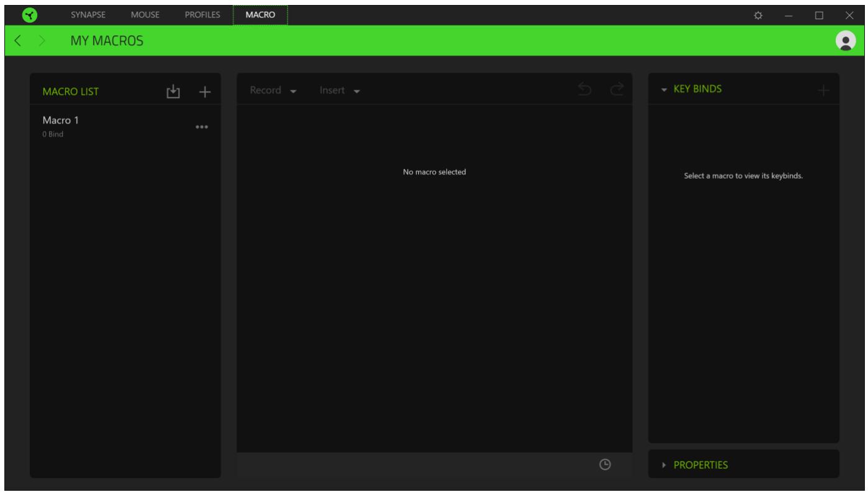Open the Insert dropdown
868x492 pixels.
340,91
